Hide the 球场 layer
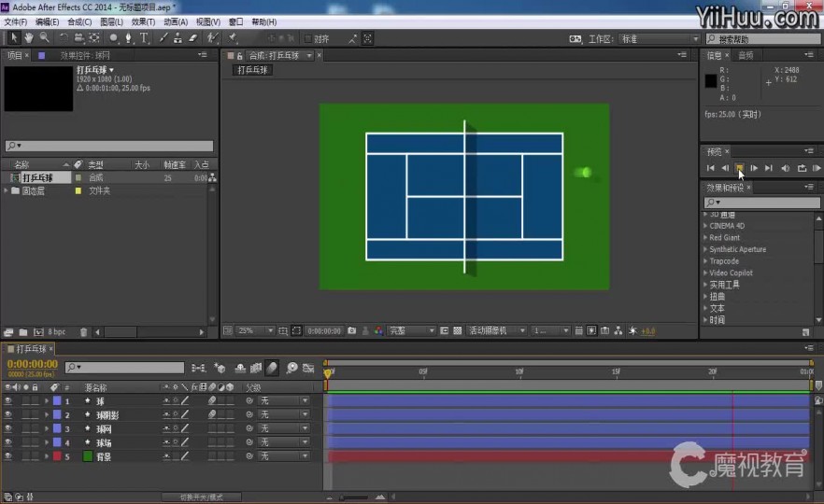The width and height of the screenshot is (824, 504). [7, 442]
